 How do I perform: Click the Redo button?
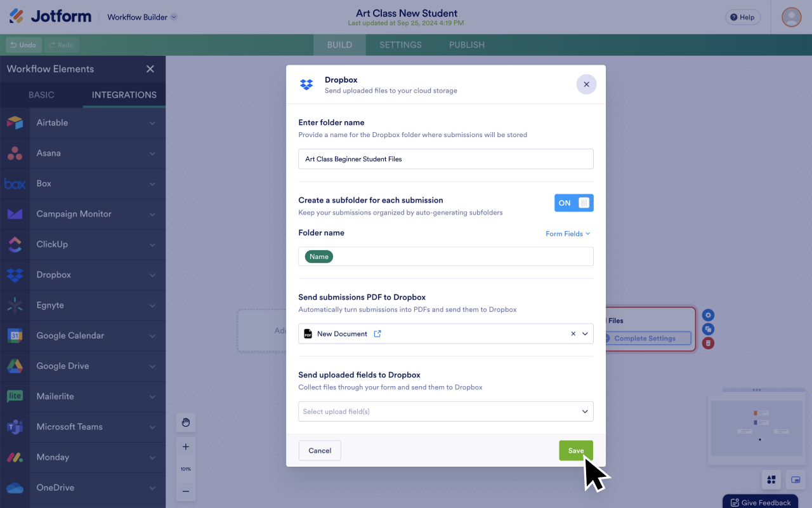click(x=61, y=45)
